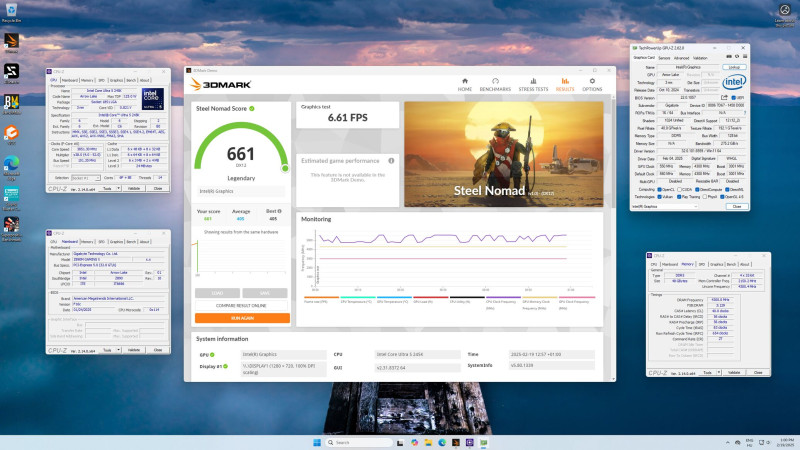Toggle the Vulkan checkbox in GPU-Z

pos(660,196)
